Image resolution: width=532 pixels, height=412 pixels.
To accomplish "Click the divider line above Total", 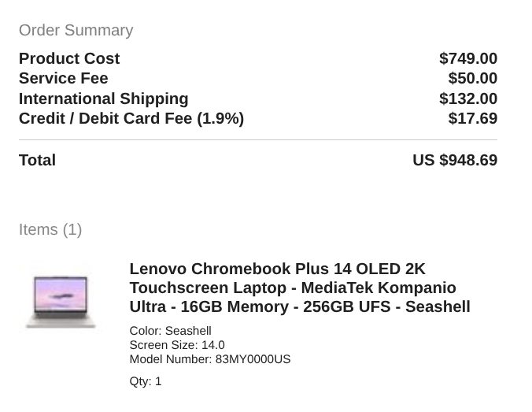I will [258, 139].
